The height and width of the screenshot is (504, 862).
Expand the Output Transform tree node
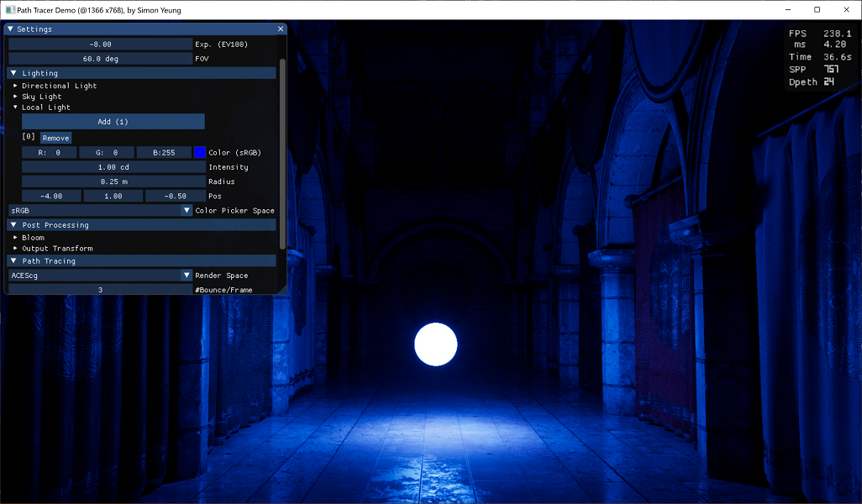15,249
